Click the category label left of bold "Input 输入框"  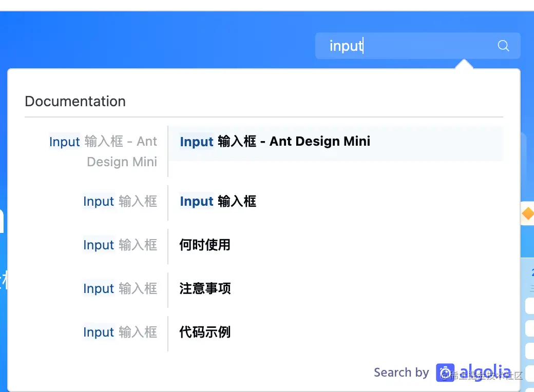[120, 201]
